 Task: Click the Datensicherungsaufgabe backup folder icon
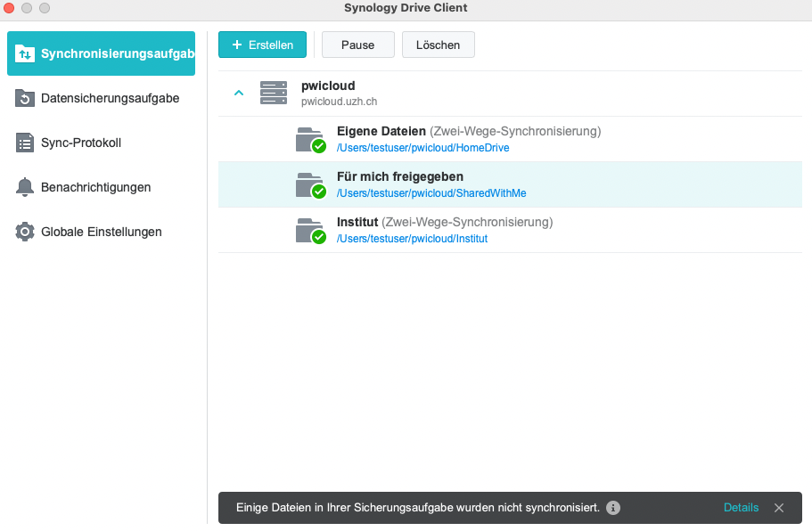pos(25,98)
